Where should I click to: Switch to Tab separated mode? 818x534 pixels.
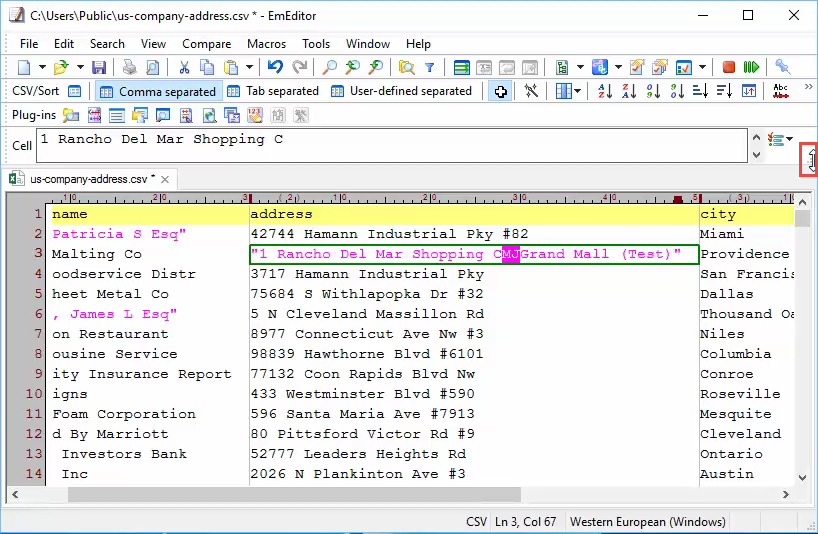273,91
